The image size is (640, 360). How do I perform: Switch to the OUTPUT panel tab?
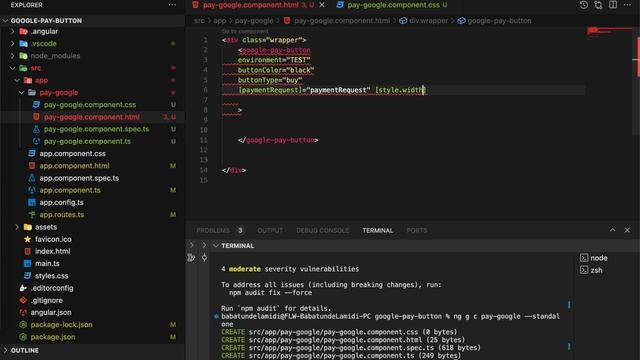click(x=270, y=231)
